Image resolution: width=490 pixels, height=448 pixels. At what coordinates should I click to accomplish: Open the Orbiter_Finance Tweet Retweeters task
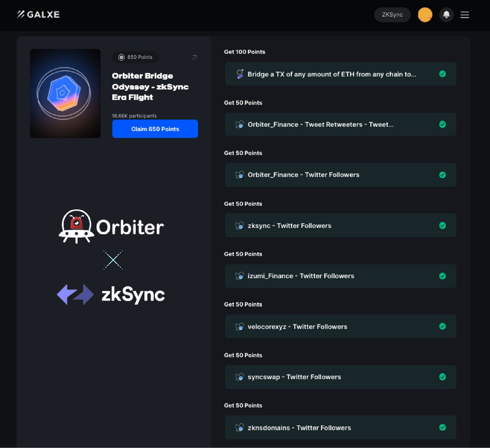341,124
